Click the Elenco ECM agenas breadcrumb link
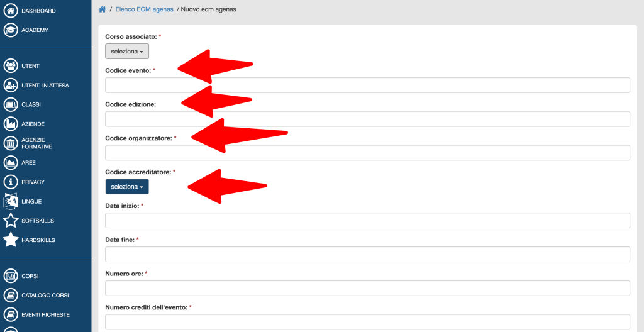This screenshot has width=644, height=332. click(144, 9)
